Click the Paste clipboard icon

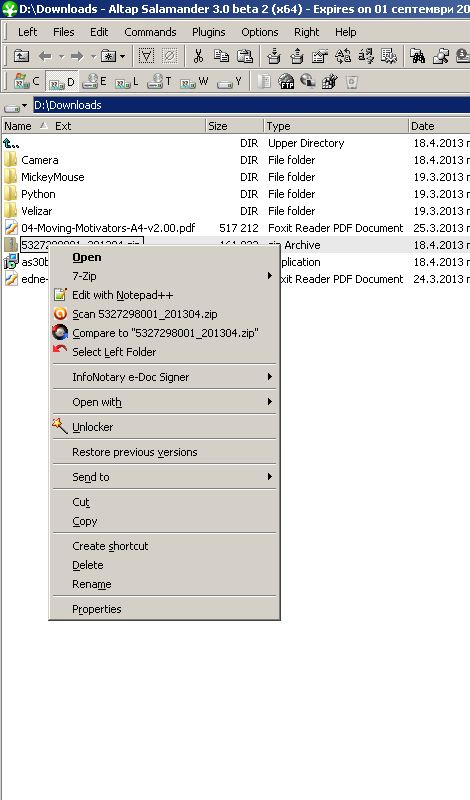pyautogui.click(x=244, y=56)
